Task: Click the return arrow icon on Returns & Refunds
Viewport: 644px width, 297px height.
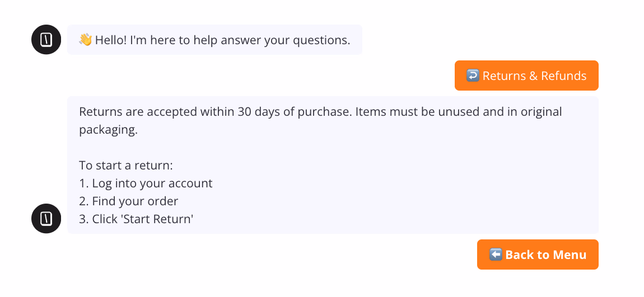Action: click(x=473, y=76)
